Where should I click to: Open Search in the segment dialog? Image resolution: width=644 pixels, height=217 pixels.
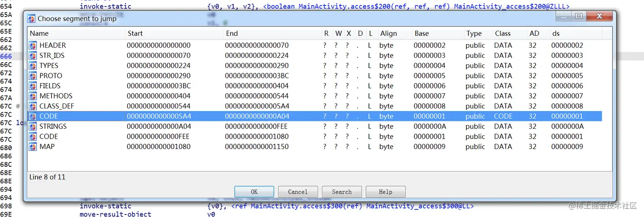(x=342, y=192)
